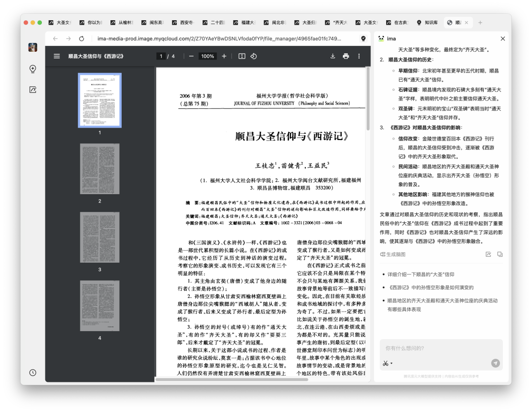Close the current 顺昌 tab
532x412 pixels.
click(x=466, y=22)
